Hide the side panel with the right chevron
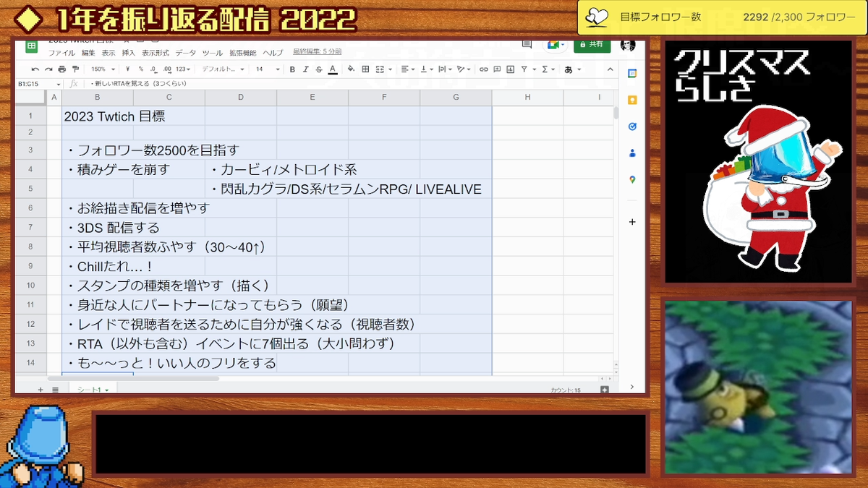Screen dimensions: 868x488 [x=631, y=388]
